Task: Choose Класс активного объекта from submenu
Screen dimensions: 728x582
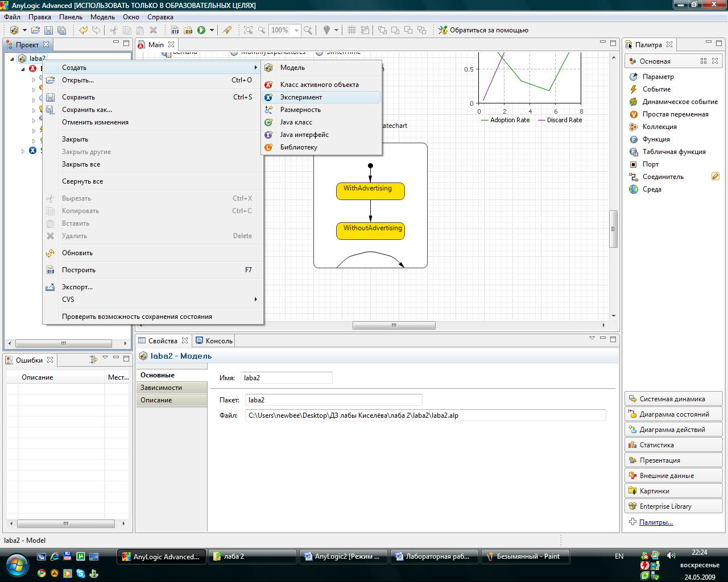Action: coord(322,85)
